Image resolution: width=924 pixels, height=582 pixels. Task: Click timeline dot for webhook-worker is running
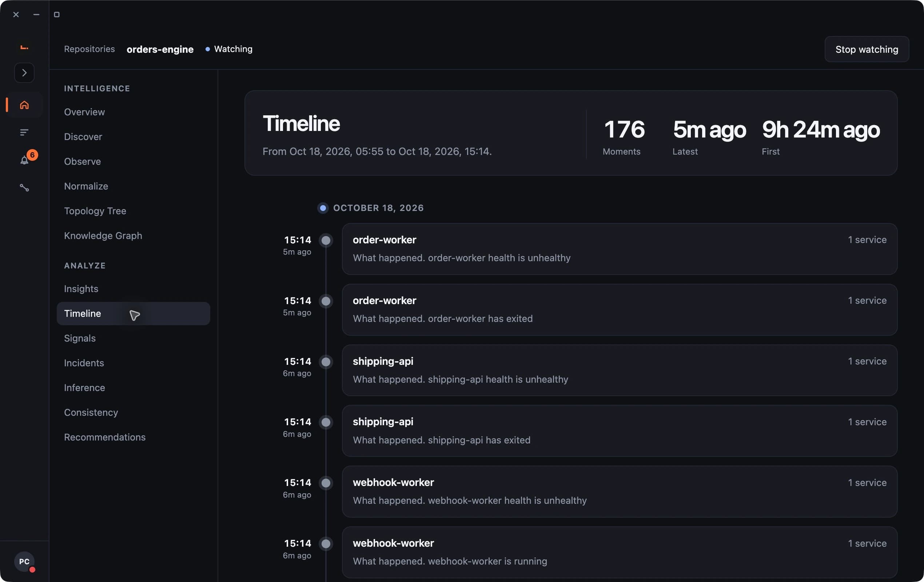326,544
